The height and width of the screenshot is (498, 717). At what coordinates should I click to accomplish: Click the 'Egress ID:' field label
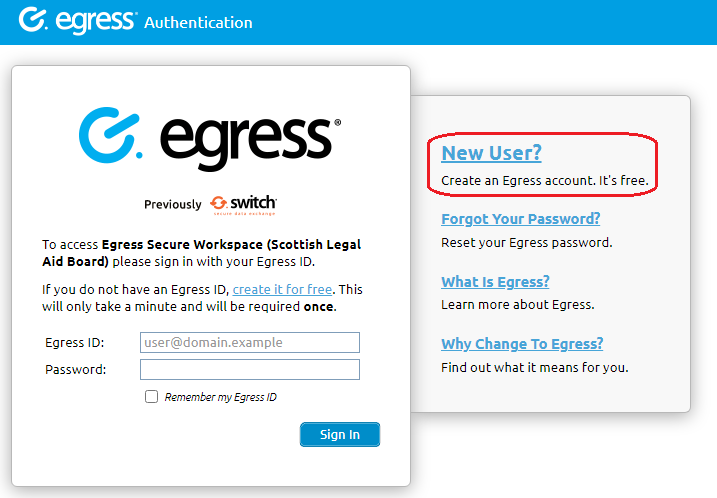click(75, 343)
